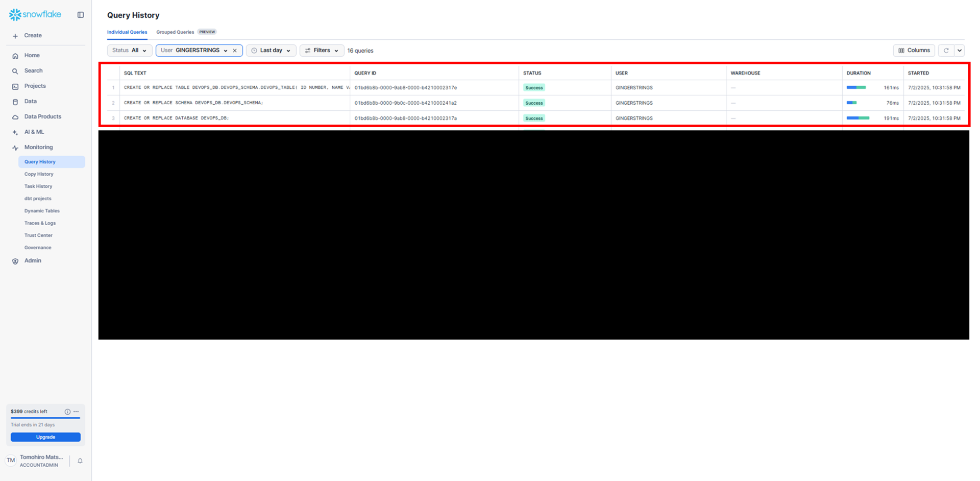Image resolution: width=980 pixels, height=481 pixels.
Task: Open the credits ellipsis menu
Action: click(76, 412)
